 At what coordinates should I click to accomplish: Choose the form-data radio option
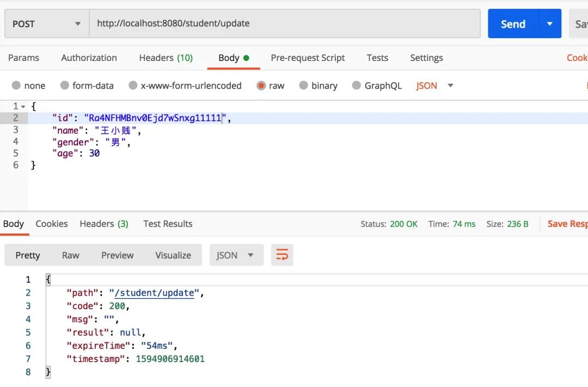point(65,85)
